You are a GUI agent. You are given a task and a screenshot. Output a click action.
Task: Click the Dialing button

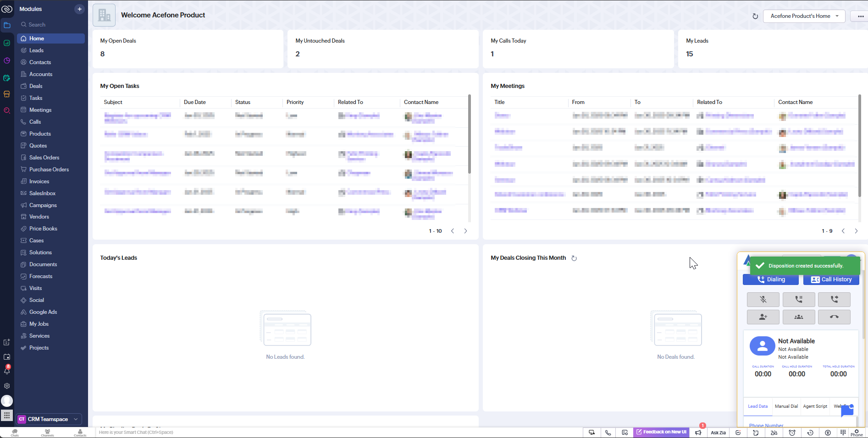point(771,279)
